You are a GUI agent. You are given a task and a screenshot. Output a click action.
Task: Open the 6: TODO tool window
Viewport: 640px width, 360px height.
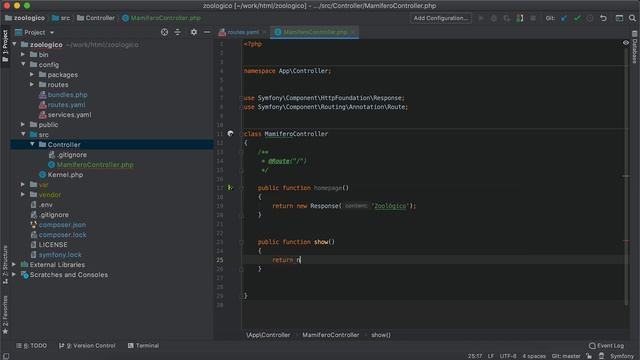click(x=31, y=346)
